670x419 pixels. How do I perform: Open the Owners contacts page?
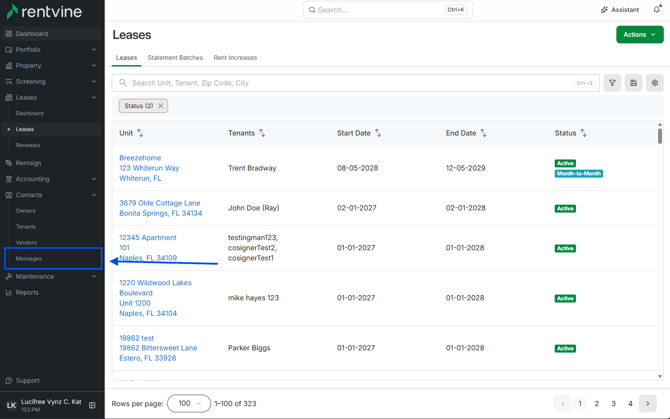pyautogui.click(x=26, y=211)
